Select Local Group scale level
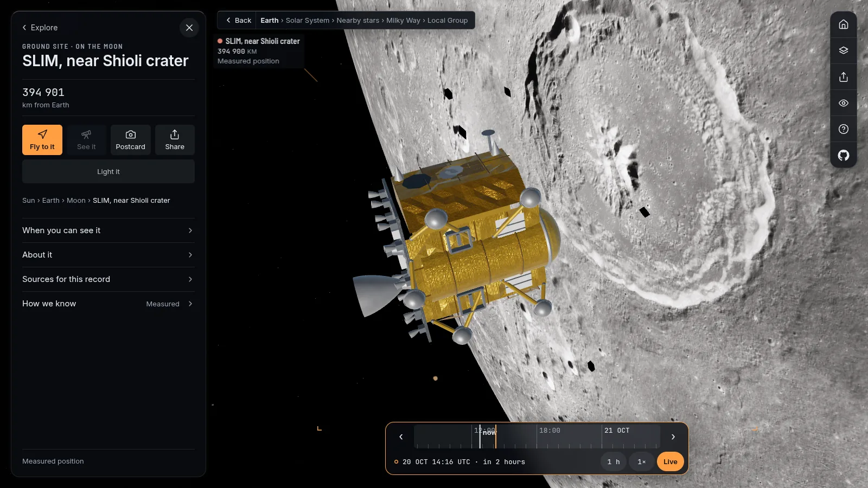The height and width of the screenshot is (488, 868). [x=448, y=21]
